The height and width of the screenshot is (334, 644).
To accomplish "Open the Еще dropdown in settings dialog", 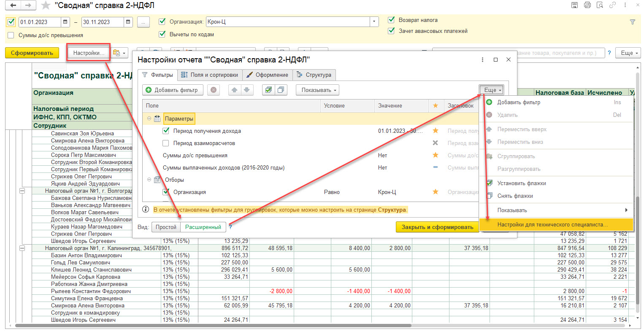I will point(491,90).
